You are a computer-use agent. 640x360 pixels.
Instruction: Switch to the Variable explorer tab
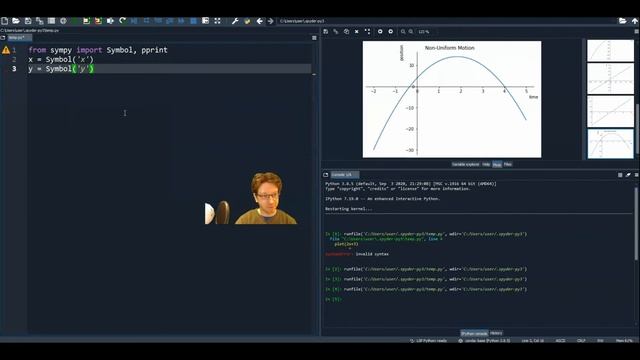[x=465, y=164]
